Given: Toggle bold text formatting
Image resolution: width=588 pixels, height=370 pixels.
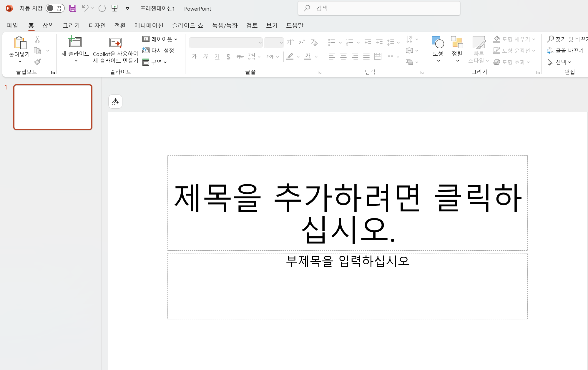Looking at the screenshot, I should tap(194, 57).
